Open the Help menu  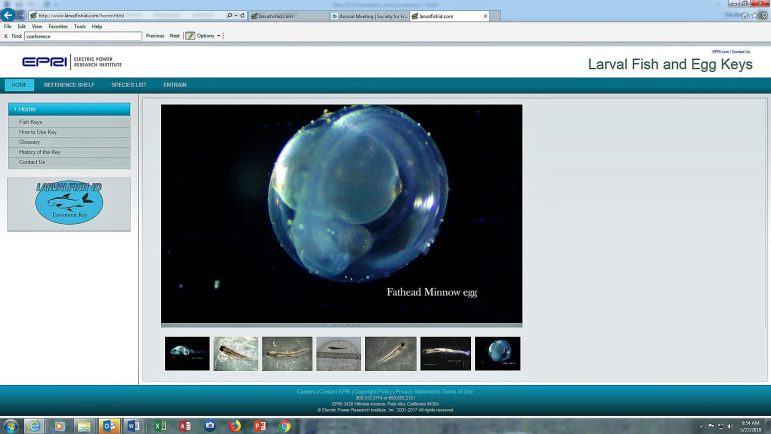97,27
